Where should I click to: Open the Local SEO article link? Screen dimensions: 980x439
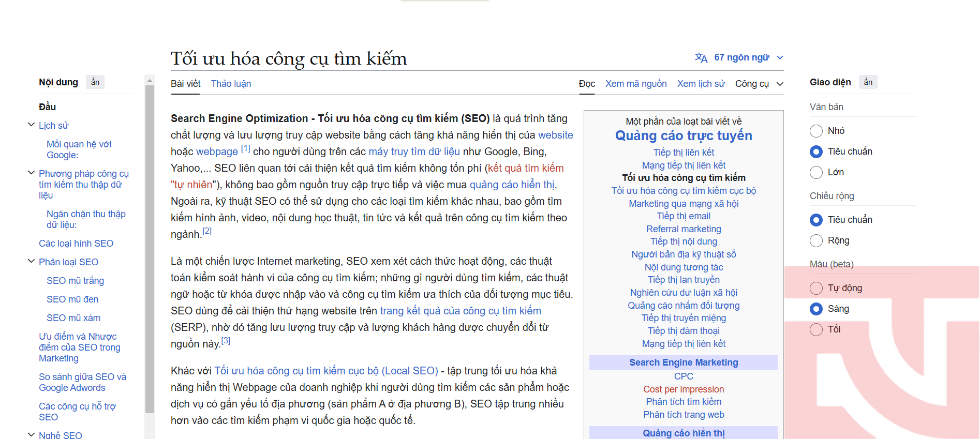tap(326, 371)
